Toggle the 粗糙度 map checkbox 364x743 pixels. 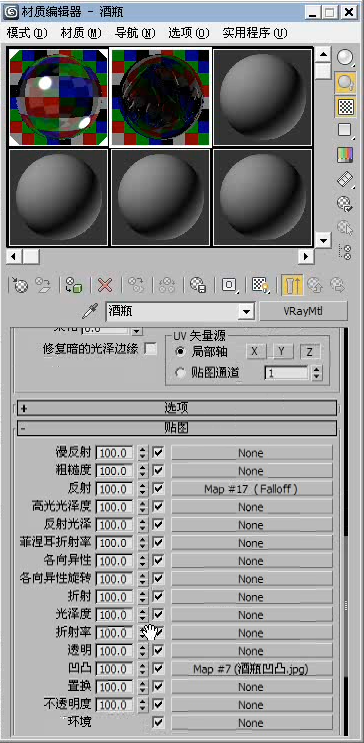pos(158,471)
